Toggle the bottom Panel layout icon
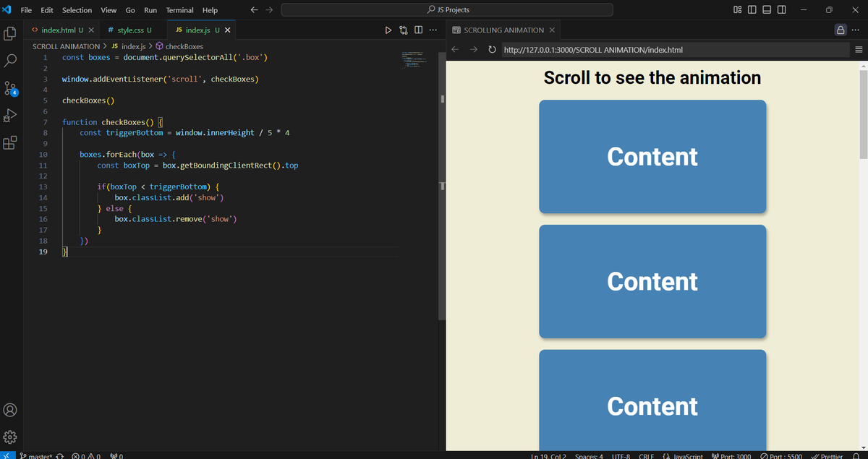868x459 pixels. pyautogui.click(x=766, y=10)
